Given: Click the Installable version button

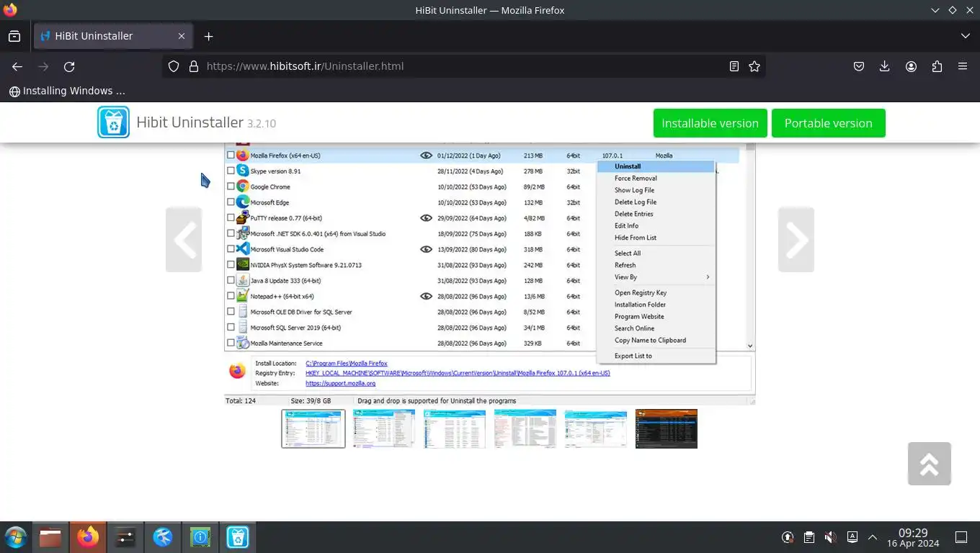Looking at the screenshot, I should pyautogui.click(x=710, y=123).
